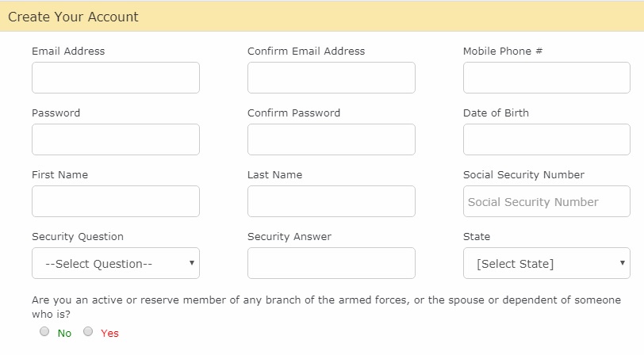The height and width of the screenshot is (355, 644).
Task: Click the 'Create Your Account' heading
Action: (73, 17)
